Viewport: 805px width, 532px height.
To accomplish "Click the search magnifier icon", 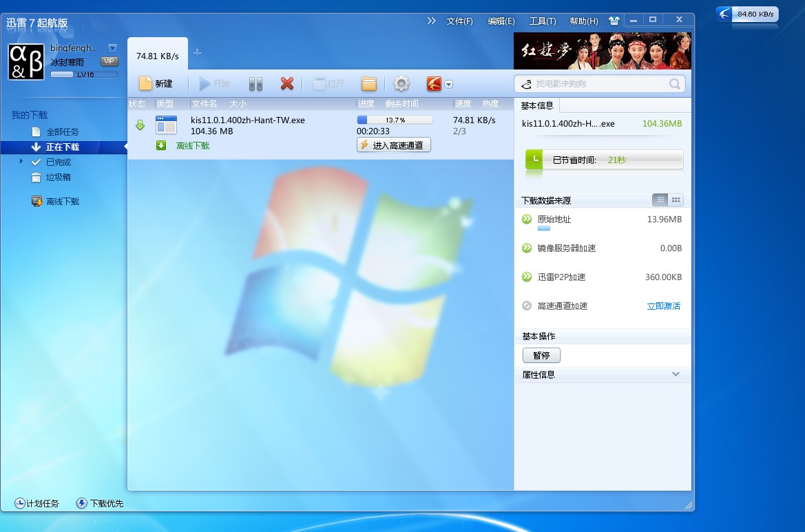I will click(675, 84).
